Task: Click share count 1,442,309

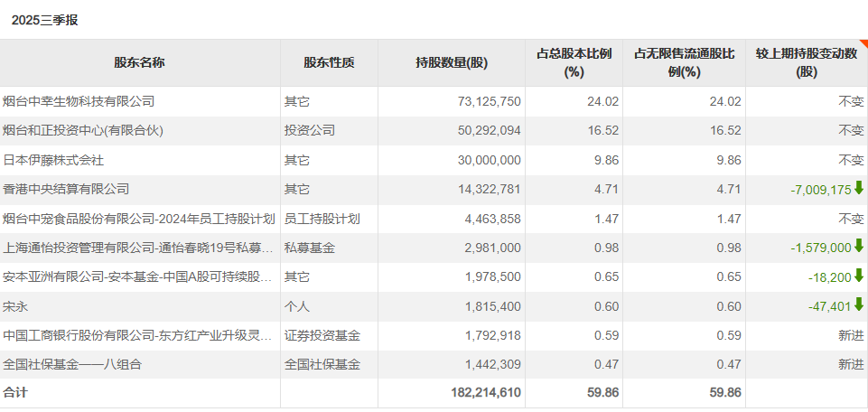Action: [x=492, y=364]
